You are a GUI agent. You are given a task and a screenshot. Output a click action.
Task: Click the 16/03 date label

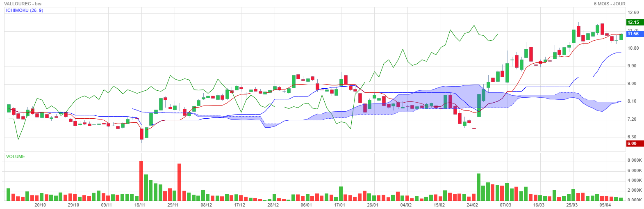[x=539, y=205]
